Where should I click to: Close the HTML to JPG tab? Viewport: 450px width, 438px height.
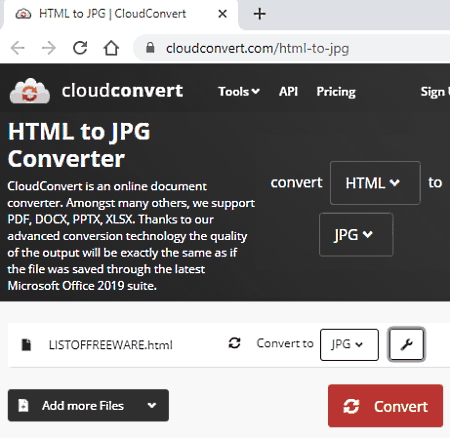pos(222,14)
